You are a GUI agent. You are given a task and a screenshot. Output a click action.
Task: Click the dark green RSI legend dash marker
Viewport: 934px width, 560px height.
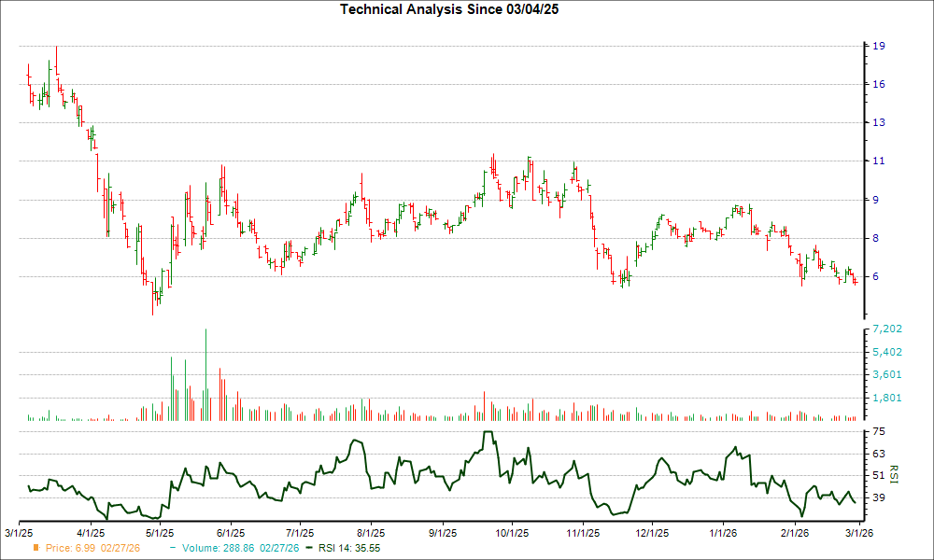click(309, 549)
